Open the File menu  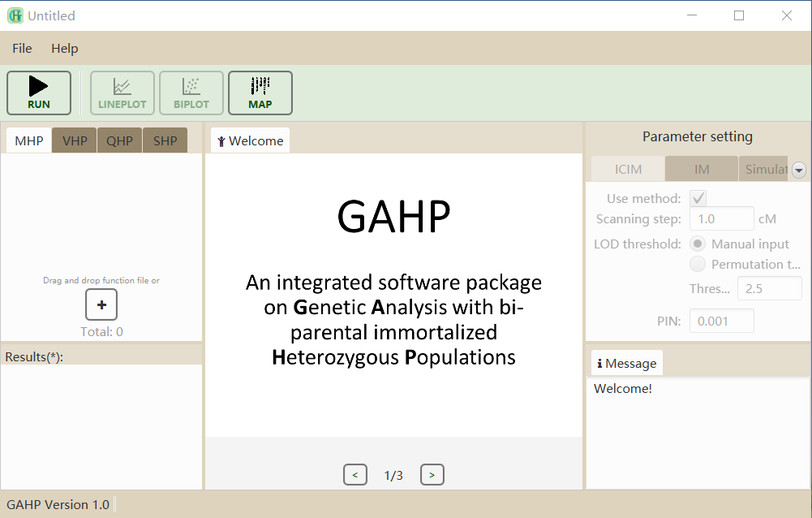22,49
